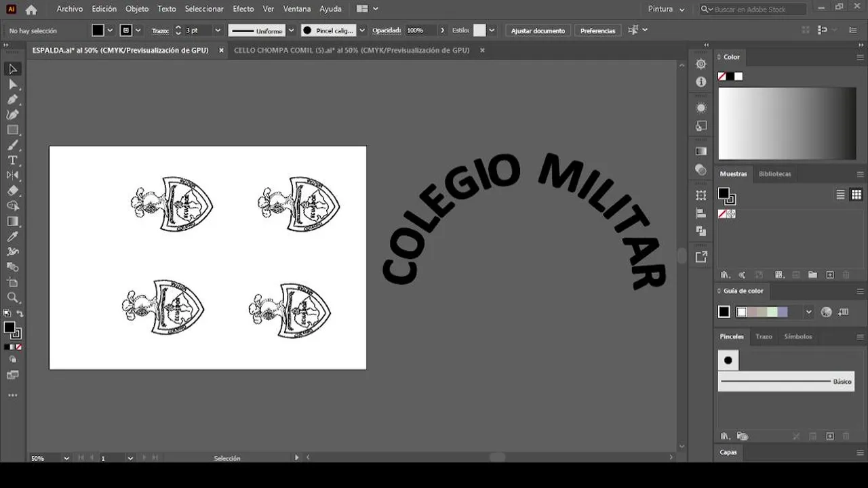Click the Preferencias button
This screenshot has height=488, width=868.
(x=597, y=30)
